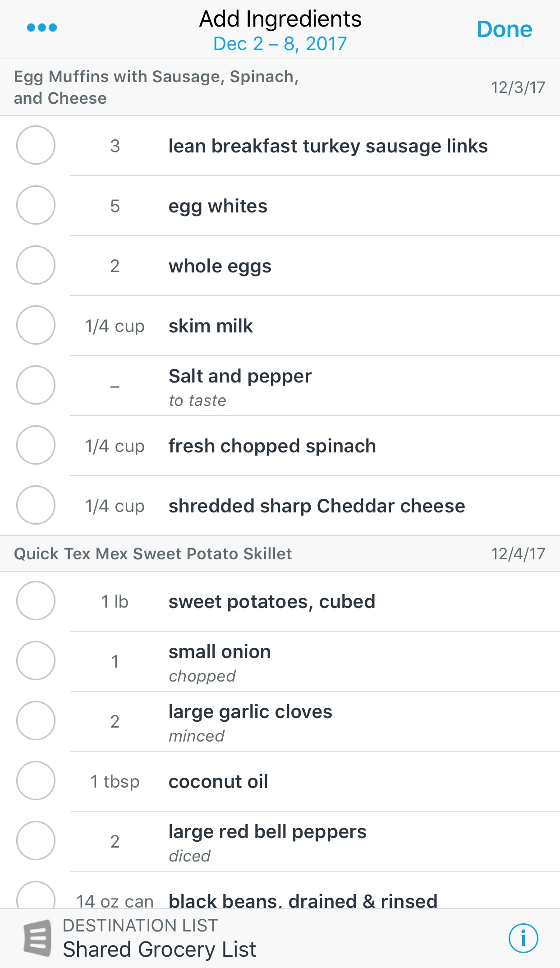Tap the grocery list icon at bottom

pos(37,938)
